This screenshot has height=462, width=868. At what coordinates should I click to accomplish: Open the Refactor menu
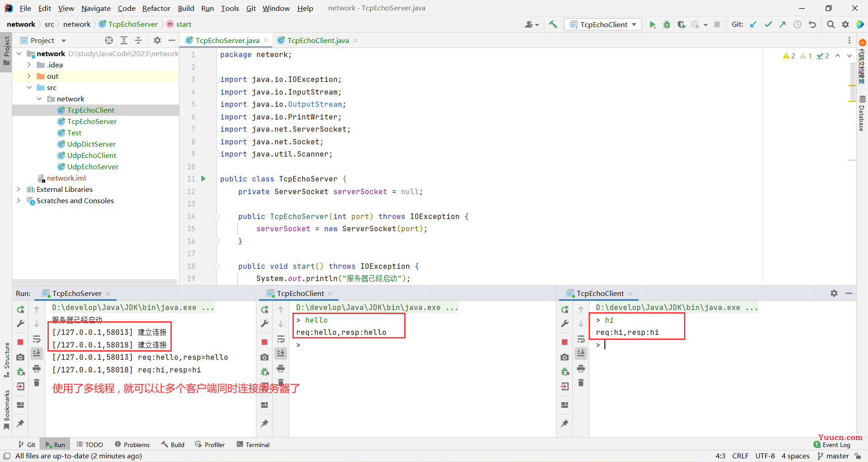(156, 8)
